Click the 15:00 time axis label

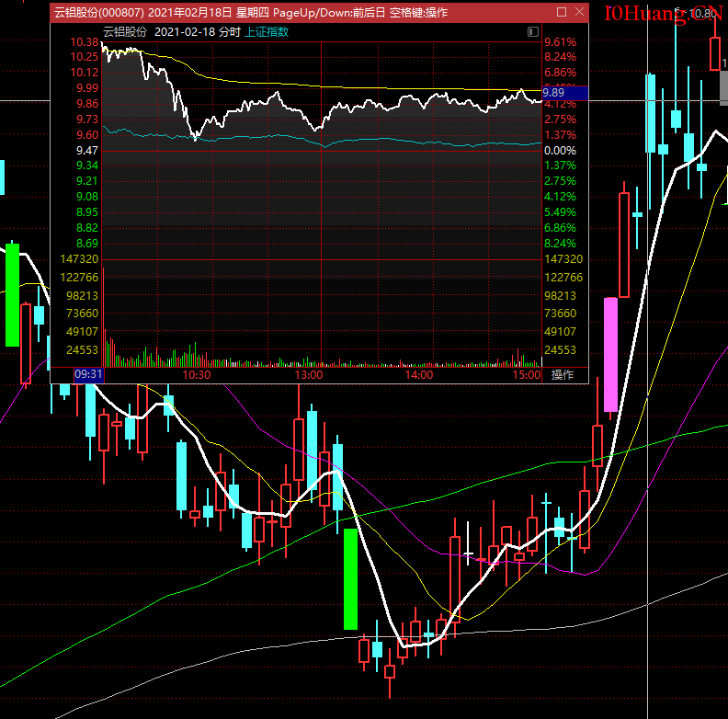coord(527,375)
